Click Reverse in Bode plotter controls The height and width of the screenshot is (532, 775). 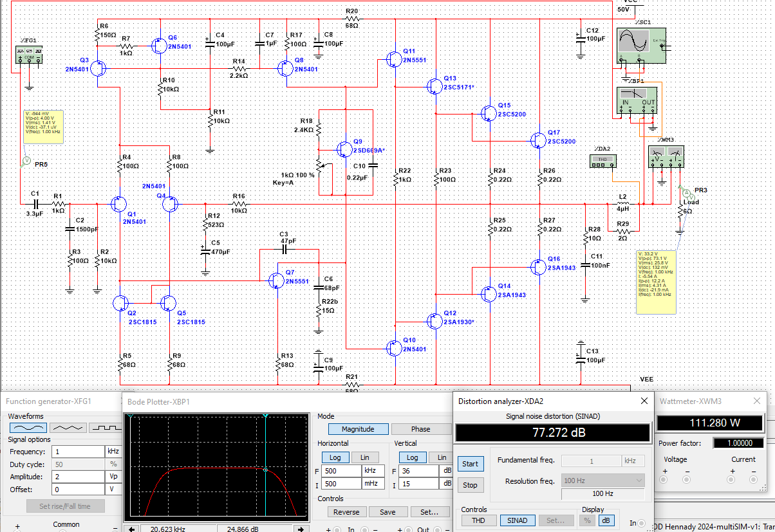pyautogui.click(x=346, y=512)
